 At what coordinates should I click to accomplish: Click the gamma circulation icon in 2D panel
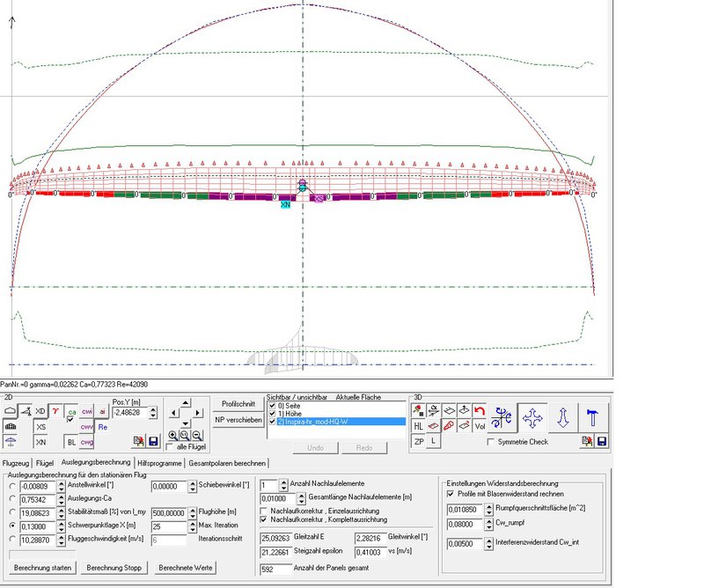55,411
